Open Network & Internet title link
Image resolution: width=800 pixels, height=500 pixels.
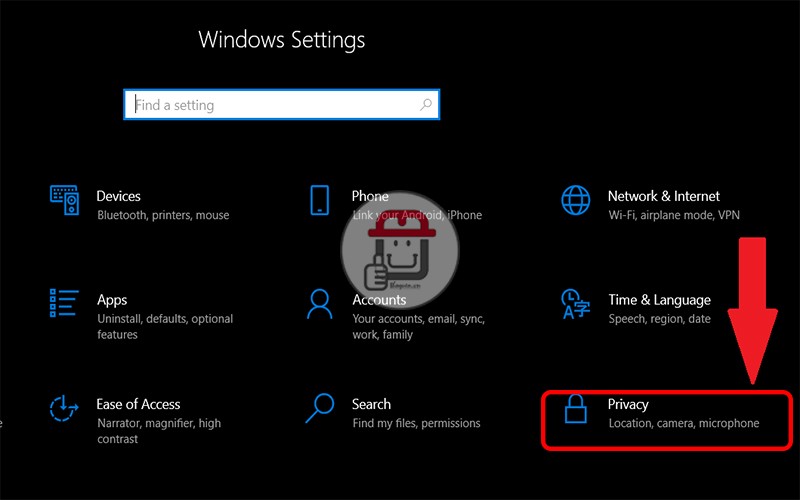point(663,196)
